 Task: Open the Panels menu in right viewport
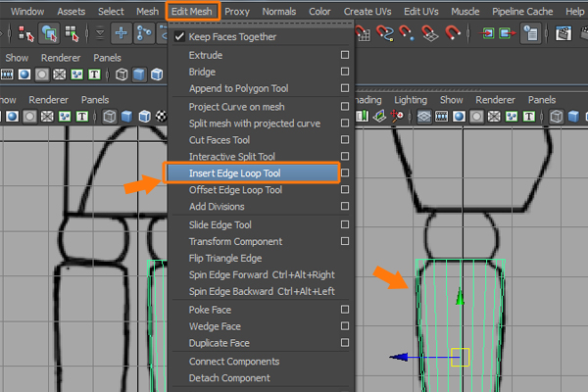[541, 100]
